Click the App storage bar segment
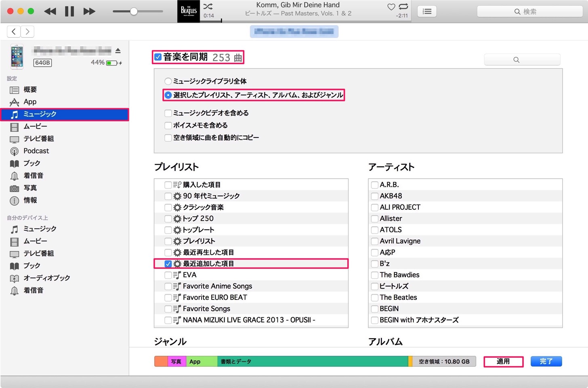Viewport: 588px width, 388px height. point(202,361)
